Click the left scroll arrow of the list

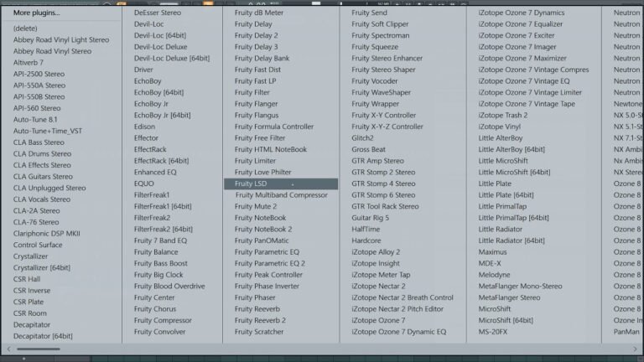(x=8, y=349)
